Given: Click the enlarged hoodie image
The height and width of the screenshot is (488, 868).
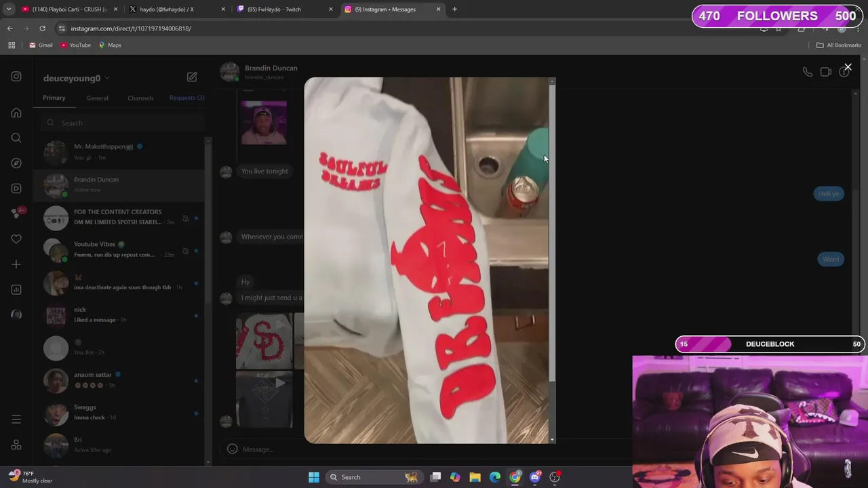Looking at the screenshot, I should 427,260.
